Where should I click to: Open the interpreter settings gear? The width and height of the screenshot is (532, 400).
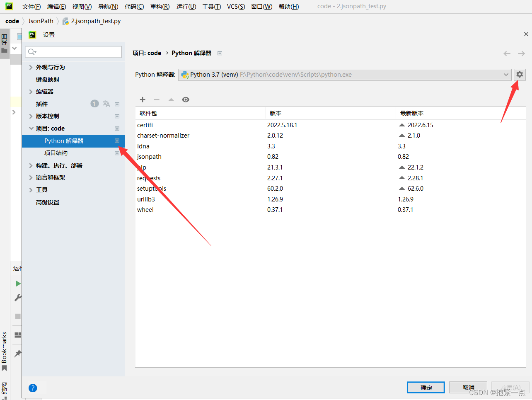click(520, 75)
